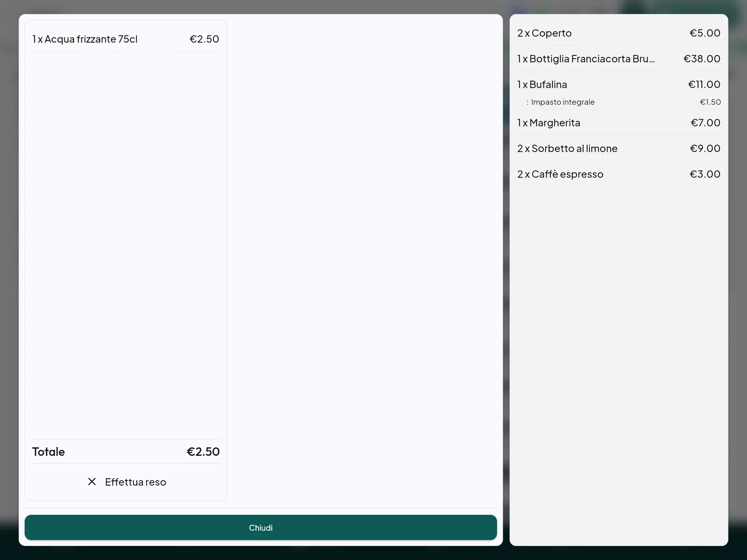Click the €11.00 Bufalina price
This screenshot has width=747, height=560.
[x=704, y=85]
